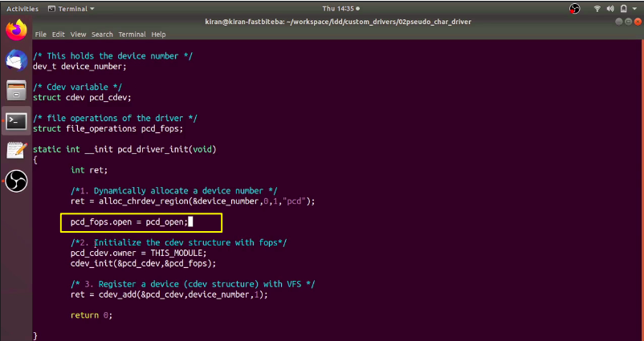Click 'Dynamically allocate a device number' comment
The width and height of the screenshot is (644, 341).
tap(173, 191)
